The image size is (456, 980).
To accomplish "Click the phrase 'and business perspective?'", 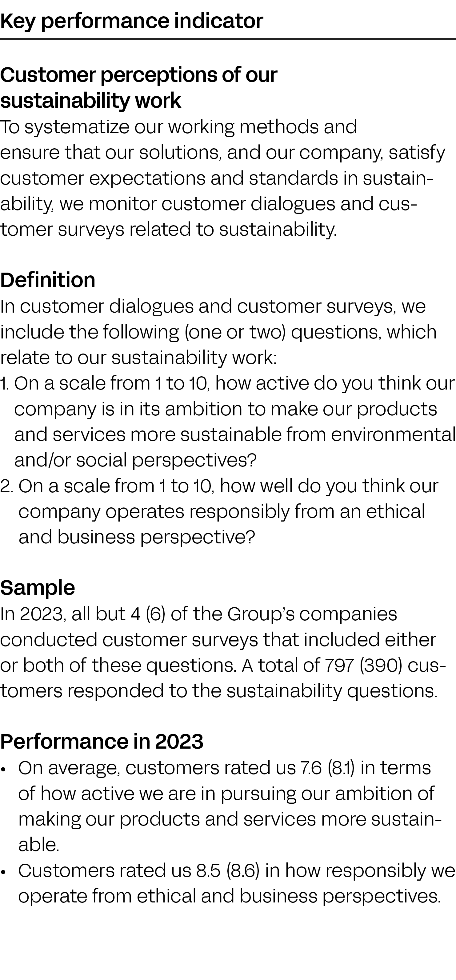I will (x=137, y=538).
